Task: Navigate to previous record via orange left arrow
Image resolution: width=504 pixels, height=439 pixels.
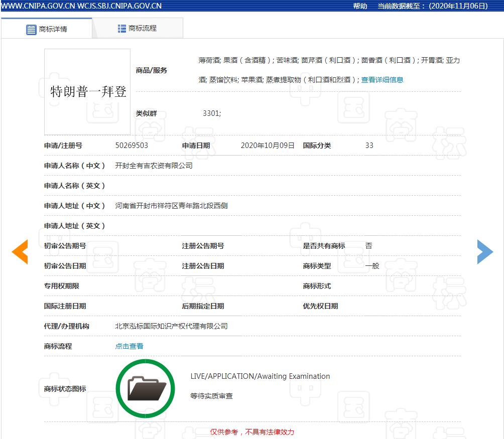Action: coord(20,252)
